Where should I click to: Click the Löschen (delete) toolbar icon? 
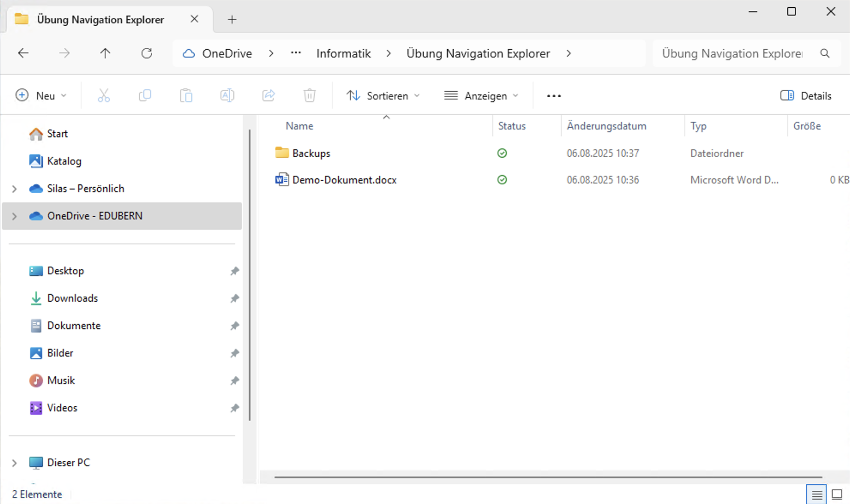coord(309,95)
